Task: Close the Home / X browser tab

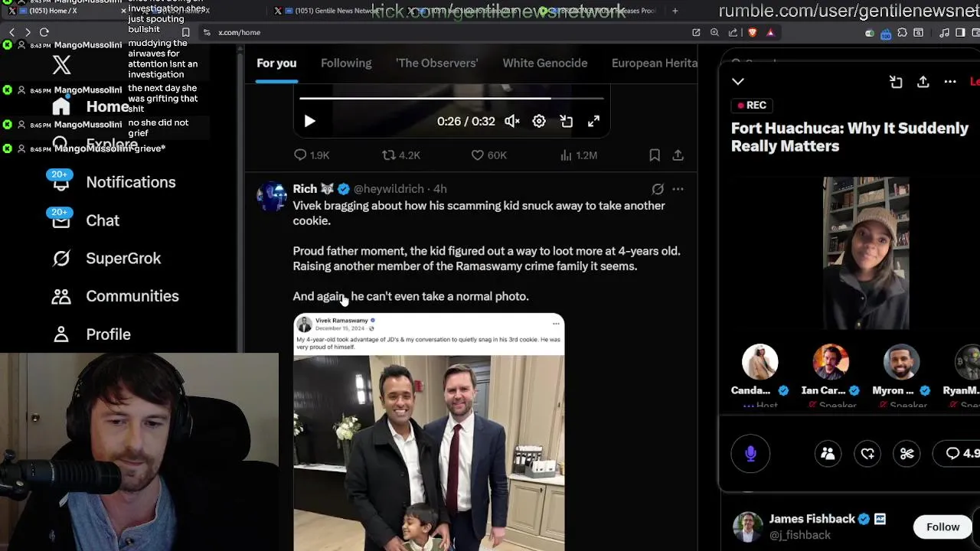Action: tap(123, 11)
